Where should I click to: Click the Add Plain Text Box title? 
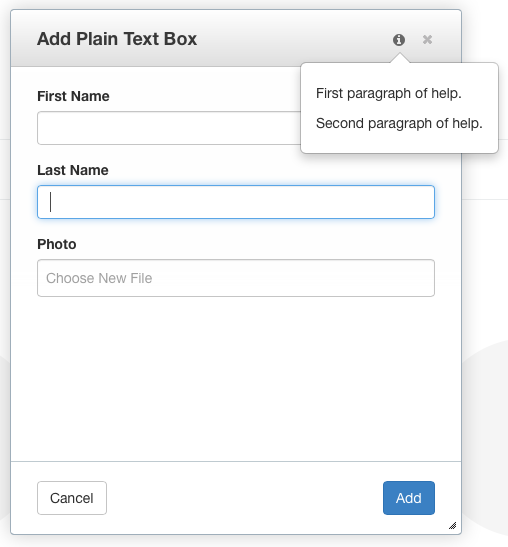(117, 39)
